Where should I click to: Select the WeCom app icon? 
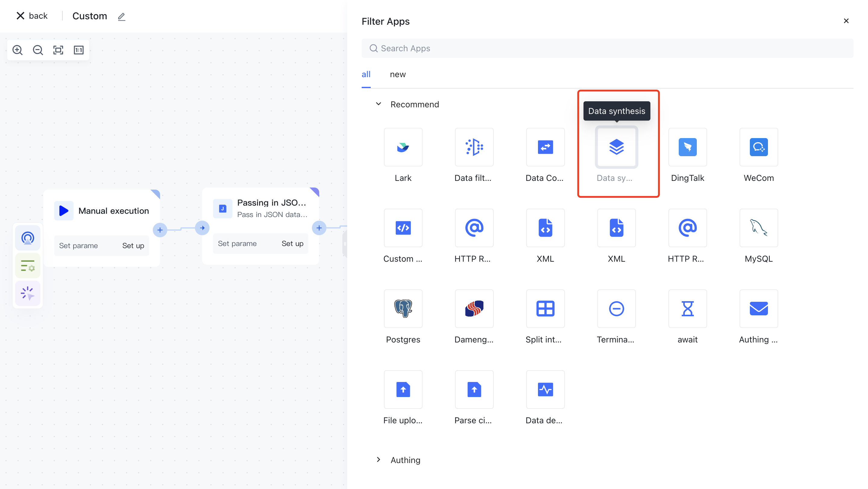759,147
